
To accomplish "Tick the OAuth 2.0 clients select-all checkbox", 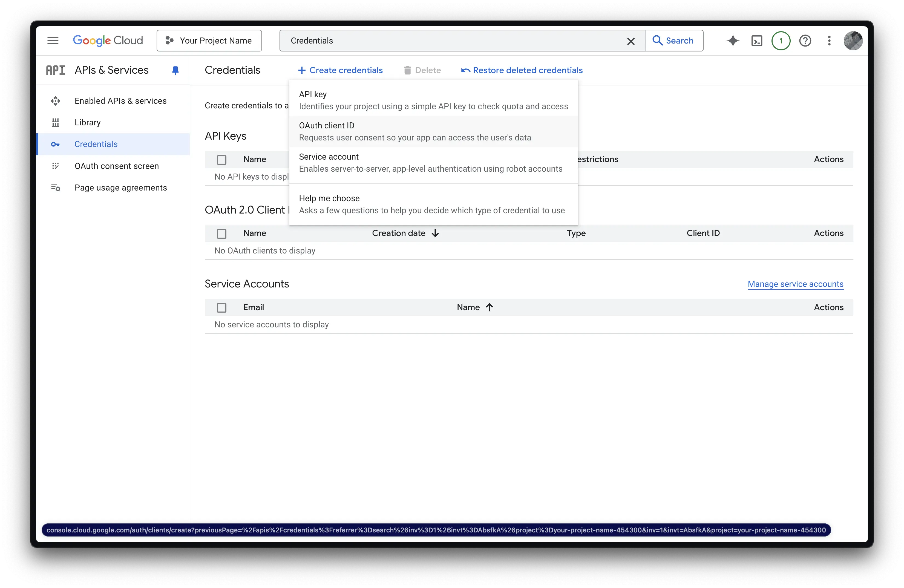I will click(x=221, y=234).
